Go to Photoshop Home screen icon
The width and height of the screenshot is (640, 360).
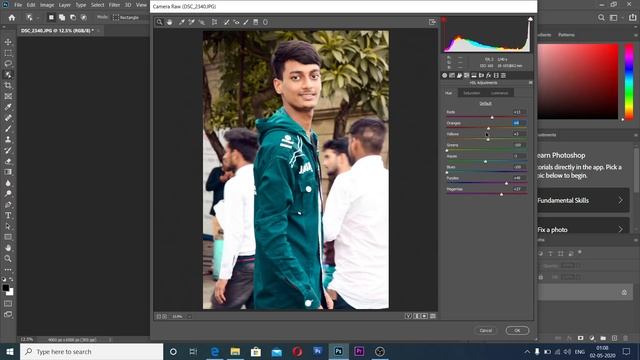click(x=12, y=18)
